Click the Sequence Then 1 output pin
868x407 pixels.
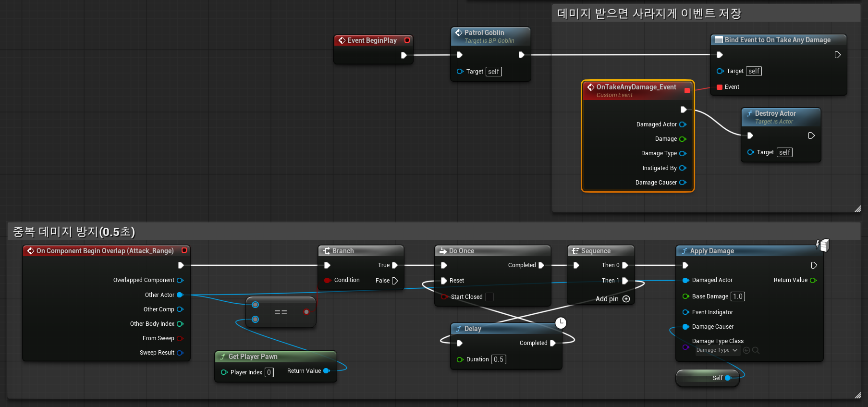point(625,281)
